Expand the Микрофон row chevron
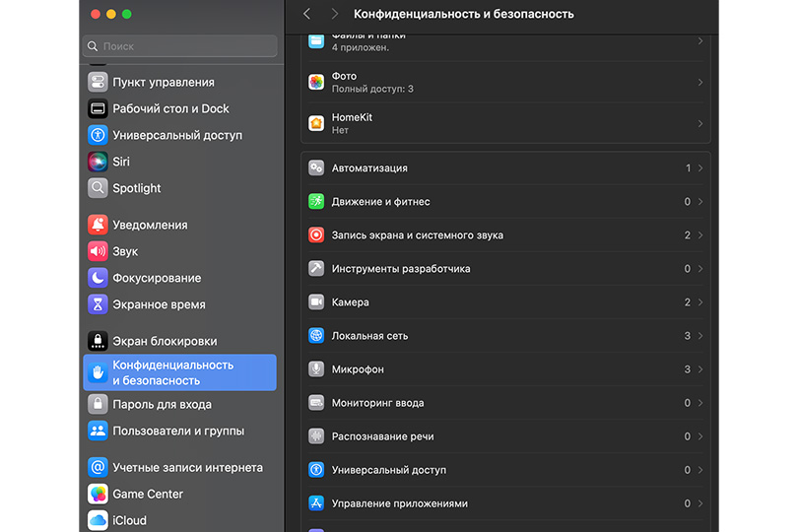Image resolution: width=798 pixels, height=532 pixels. tap(700, 369)
